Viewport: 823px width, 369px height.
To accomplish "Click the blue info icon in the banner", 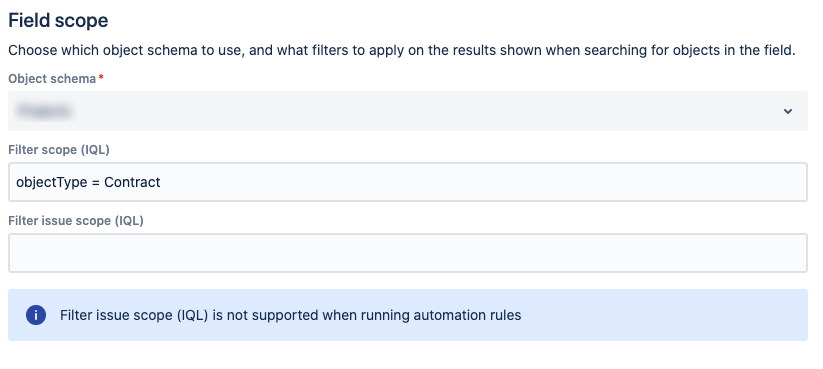I will point(36,315).
